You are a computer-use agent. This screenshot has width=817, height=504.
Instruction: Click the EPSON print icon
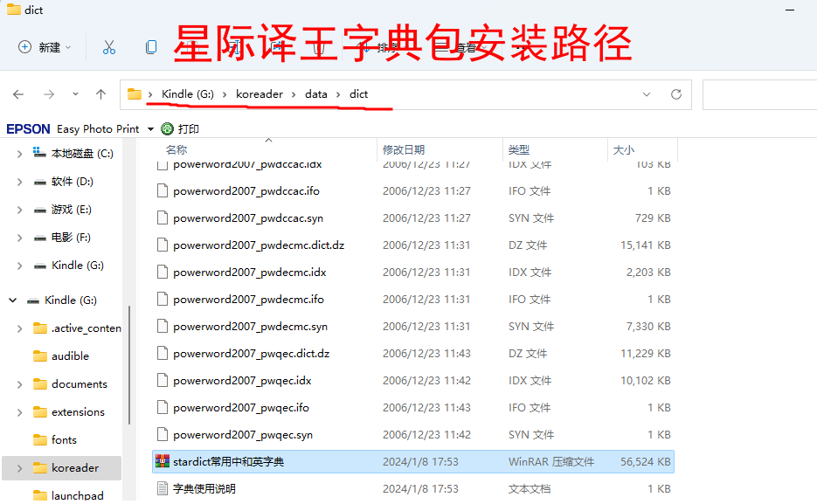167,128
